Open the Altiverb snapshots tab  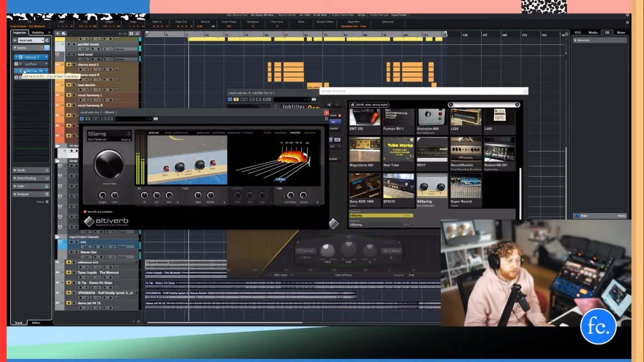point(234,133)
